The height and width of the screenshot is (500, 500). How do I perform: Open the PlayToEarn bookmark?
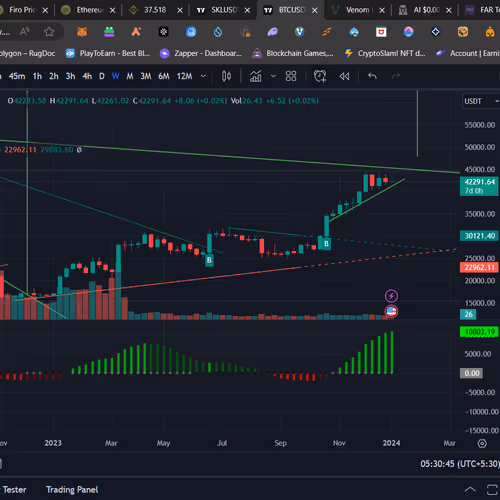coord(108,53)
